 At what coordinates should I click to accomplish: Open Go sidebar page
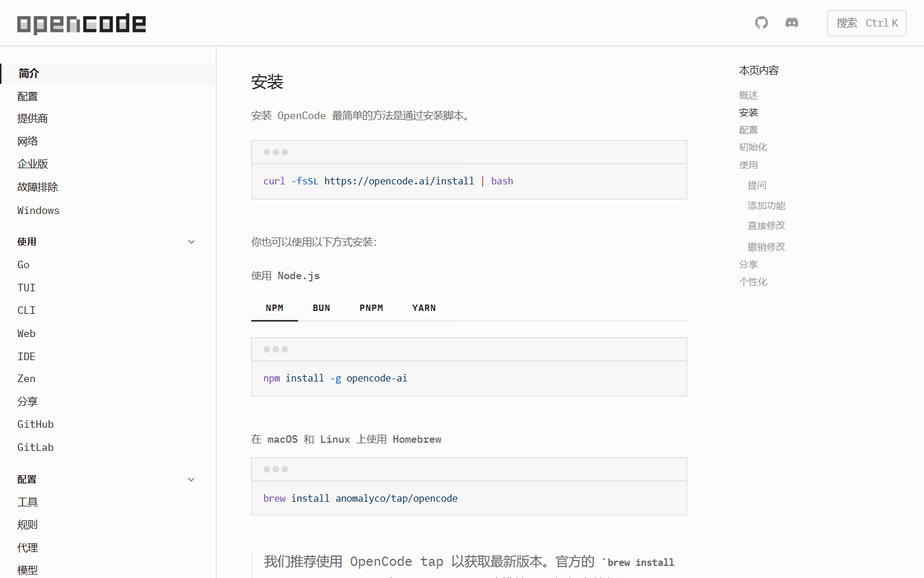pos(24,265)
